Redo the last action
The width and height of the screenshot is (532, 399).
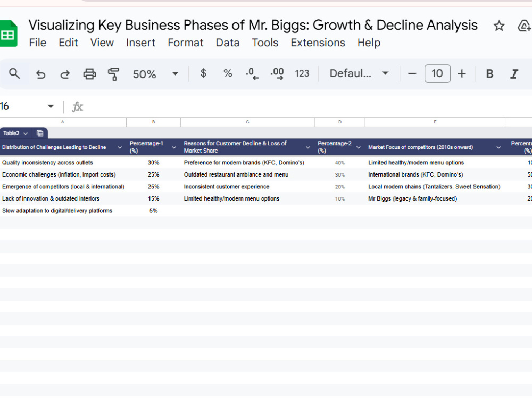65,74
